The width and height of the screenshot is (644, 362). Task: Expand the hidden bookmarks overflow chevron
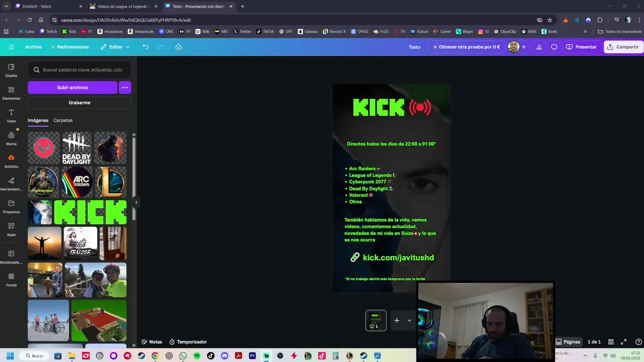click(x=585, y=31)
